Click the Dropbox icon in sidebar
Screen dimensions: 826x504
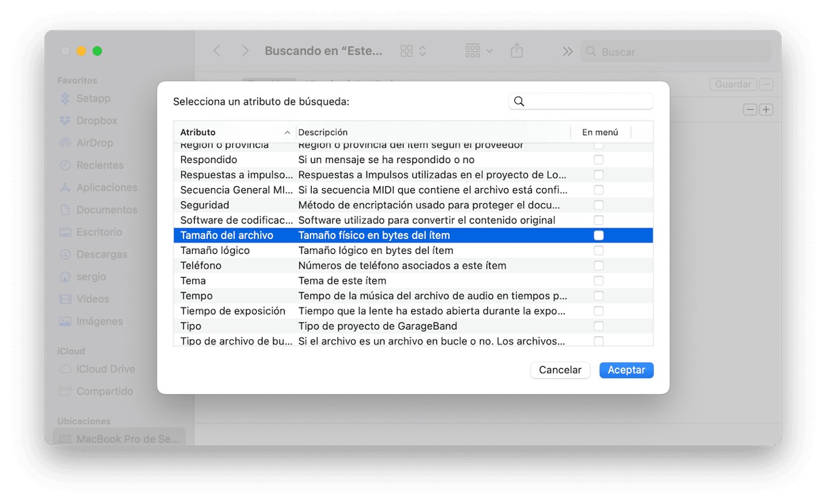[x=65, y=121]
